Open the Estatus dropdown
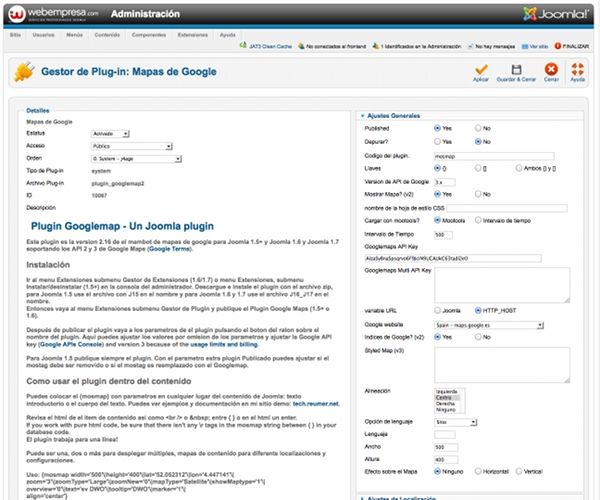 pos(110,134)
